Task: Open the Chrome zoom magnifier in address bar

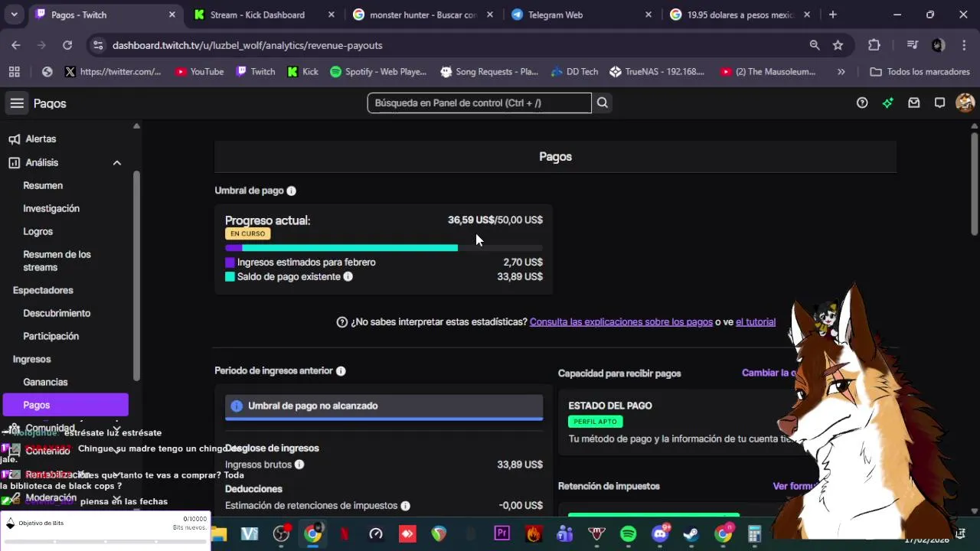Action: [x=815, y=45]
